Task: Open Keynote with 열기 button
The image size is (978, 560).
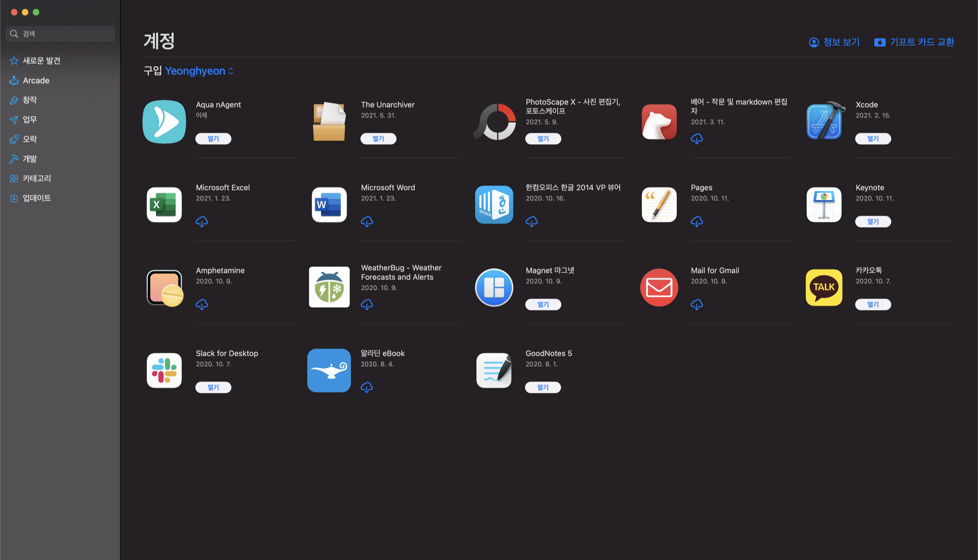Action: click(x=873, y=222)
